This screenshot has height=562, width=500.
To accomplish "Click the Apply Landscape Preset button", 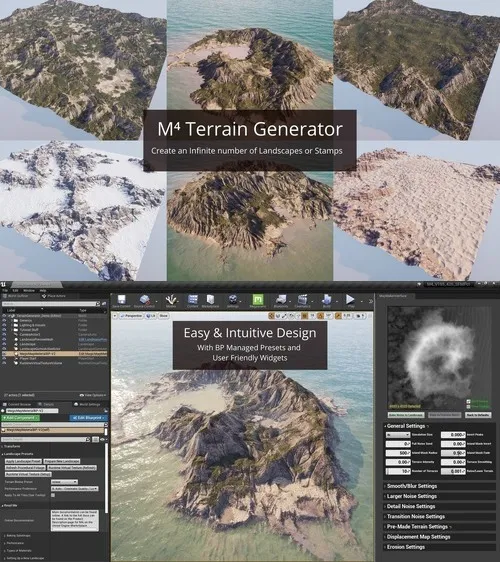I will [x=23, y=461].
